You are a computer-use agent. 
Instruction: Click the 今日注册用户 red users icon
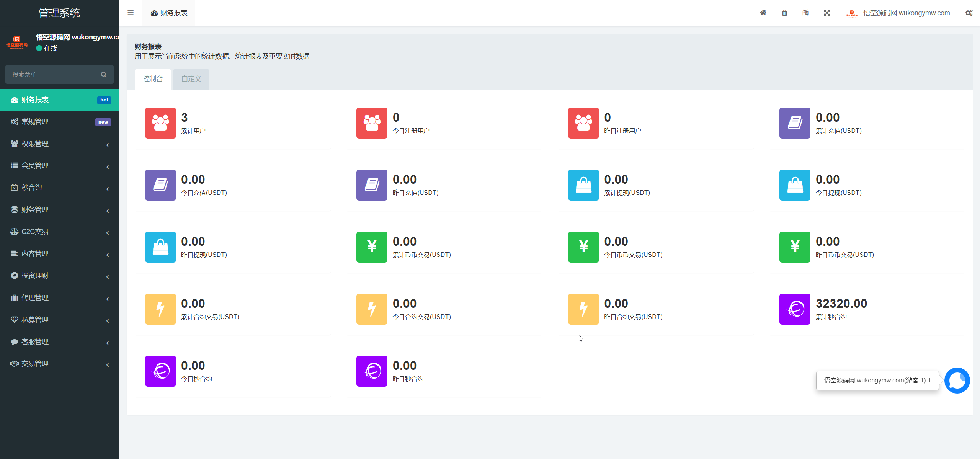point(372,123)
